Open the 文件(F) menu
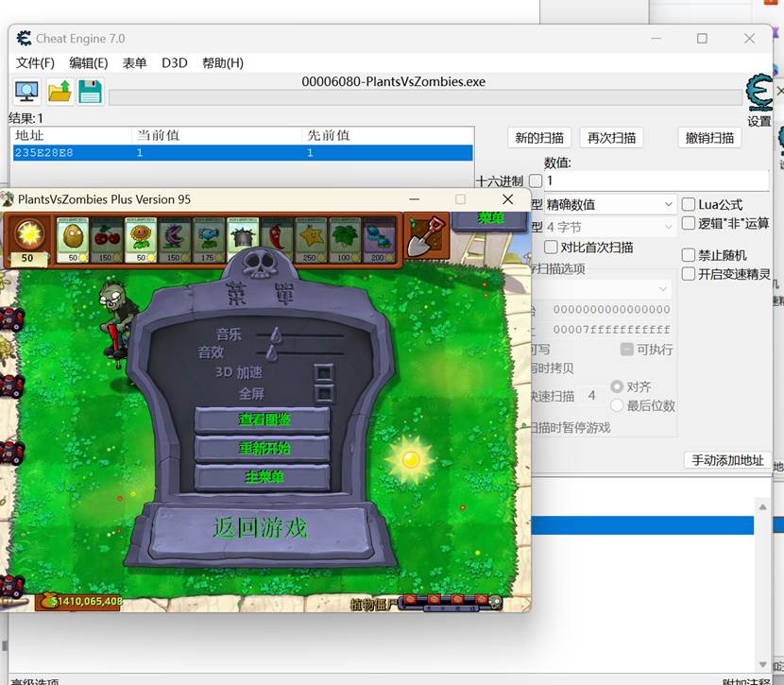Screen dimensions: 784x685 [x=35, y=63]
